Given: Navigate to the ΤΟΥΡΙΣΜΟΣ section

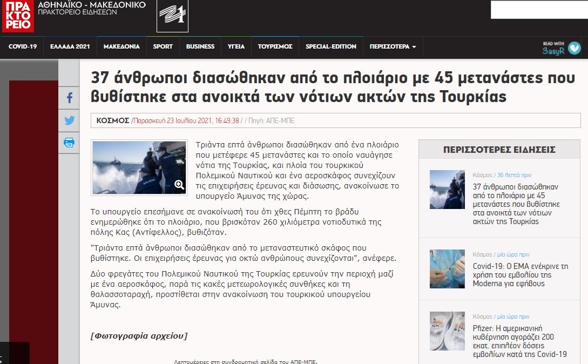Looking at the screenshot, I should tap(275, 47).
